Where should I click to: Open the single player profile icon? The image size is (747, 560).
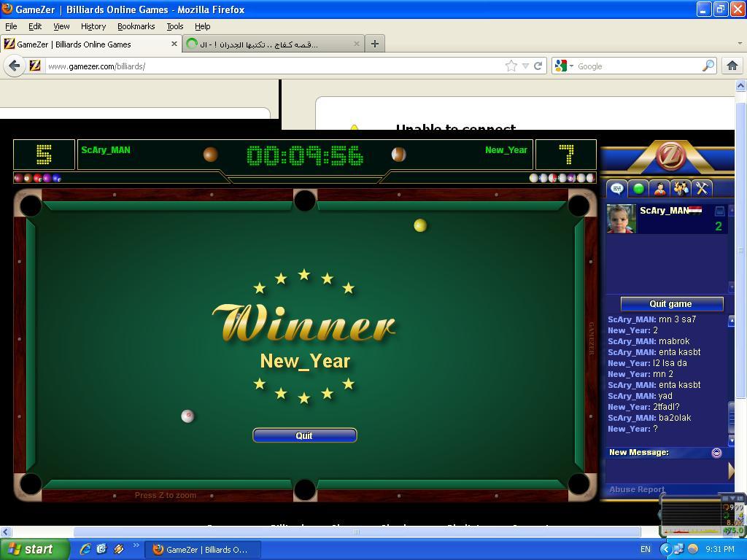click(x=659, y=189)
